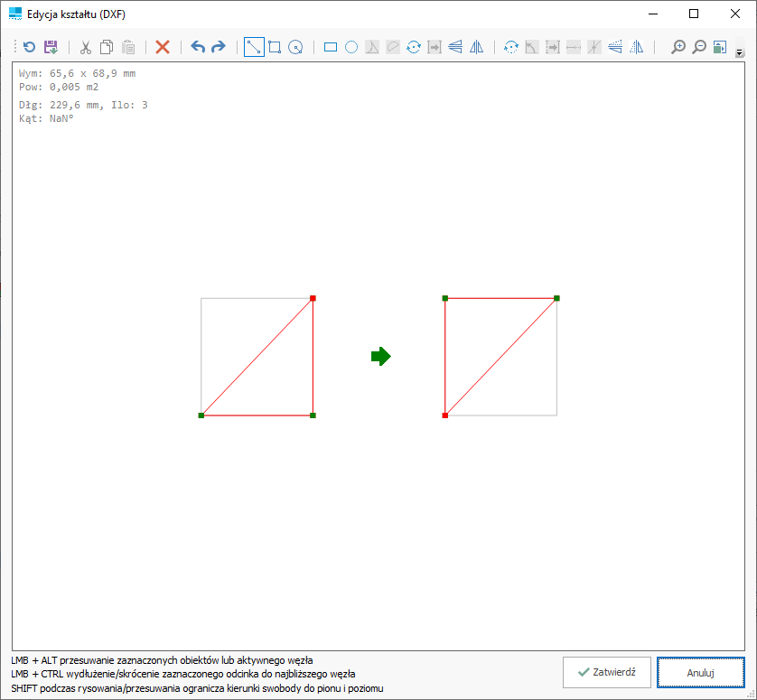Select the circle-with-nodes arc tool
Image resolution: width=757 pixels, height=700 pixels.
click(x=295, y=47)
